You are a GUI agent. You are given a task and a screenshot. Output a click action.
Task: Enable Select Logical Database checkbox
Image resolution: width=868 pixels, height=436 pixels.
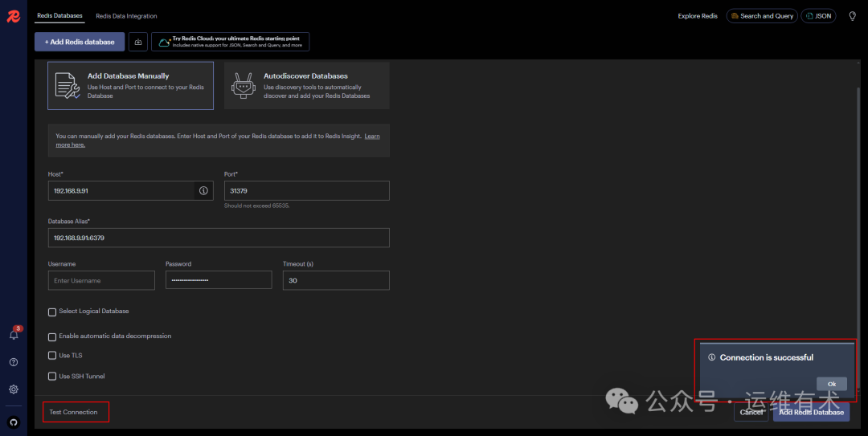52,312
